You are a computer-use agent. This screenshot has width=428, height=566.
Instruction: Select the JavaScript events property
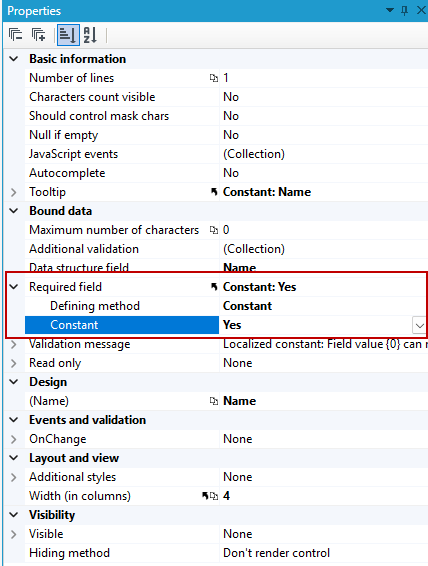click(x=74, y=154)
